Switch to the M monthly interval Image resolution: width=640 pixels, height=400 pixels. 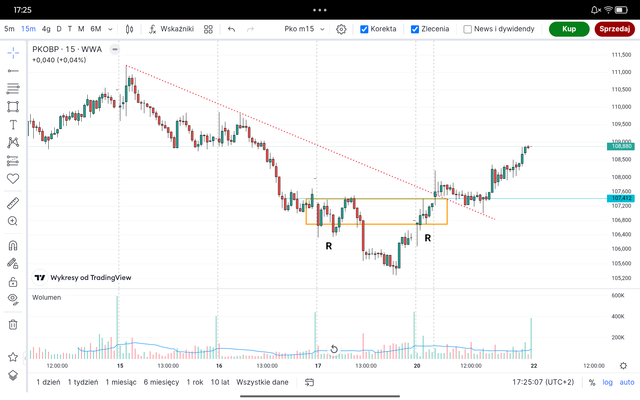(81, 29)
